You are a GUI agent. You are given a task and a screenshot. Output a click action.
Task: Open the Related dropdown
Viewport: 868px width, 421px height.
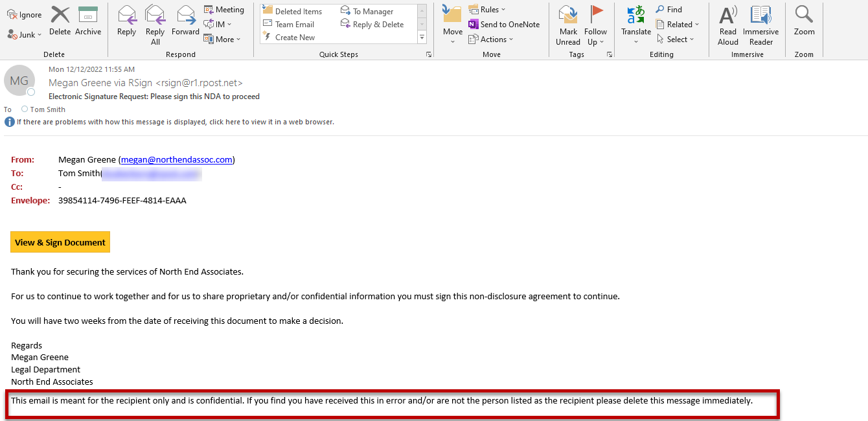coord(678,25)
